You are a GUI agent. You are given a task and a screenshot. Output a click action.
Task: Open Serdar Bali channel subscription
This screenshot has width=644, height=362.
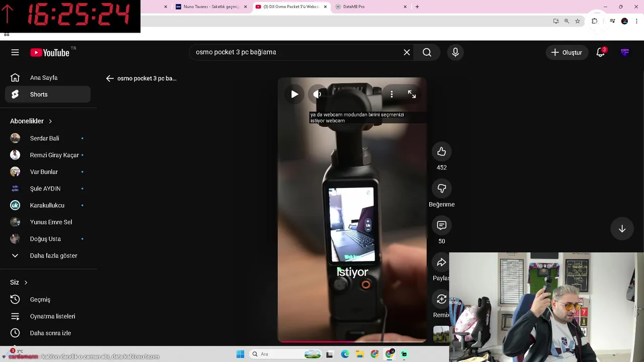click(48, 138)
